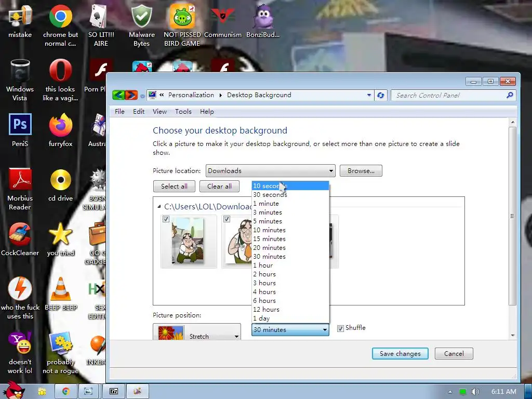Click the 7z taskbar button
The image size is (532, 399).
tap(114, 392)
